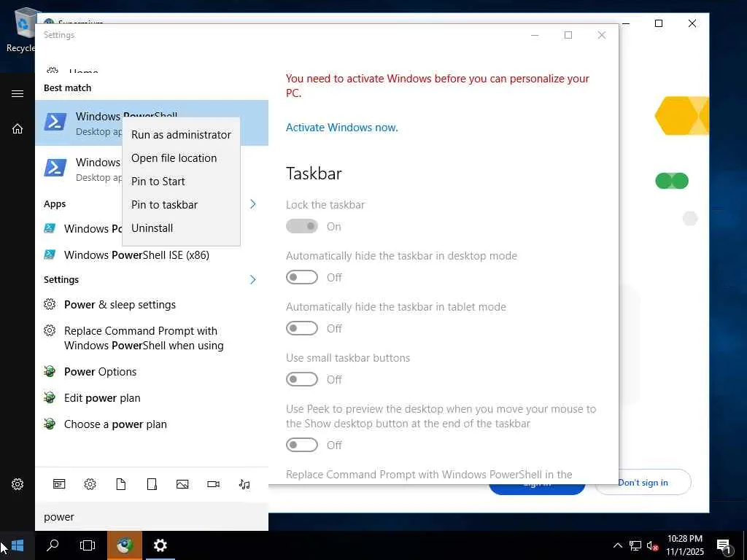Image resolution: width=747 pixels, height=560 pixels.
Task: Click Activate Windows now link
Action: point(341,128)
